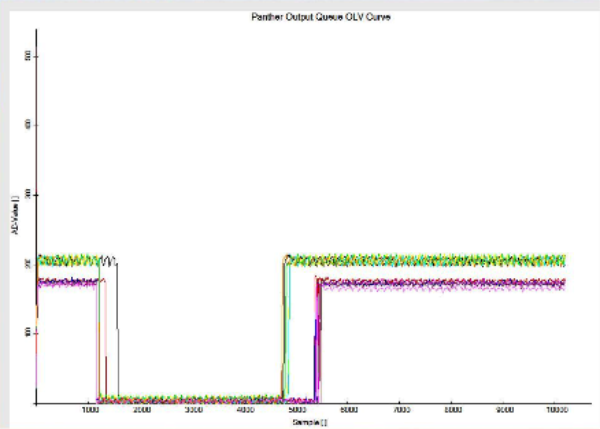Image resolution: width=600 pixels, height=429 pixels.
Task: Click the 3000 tick on x-axis
Action: [x=193, y=410]
